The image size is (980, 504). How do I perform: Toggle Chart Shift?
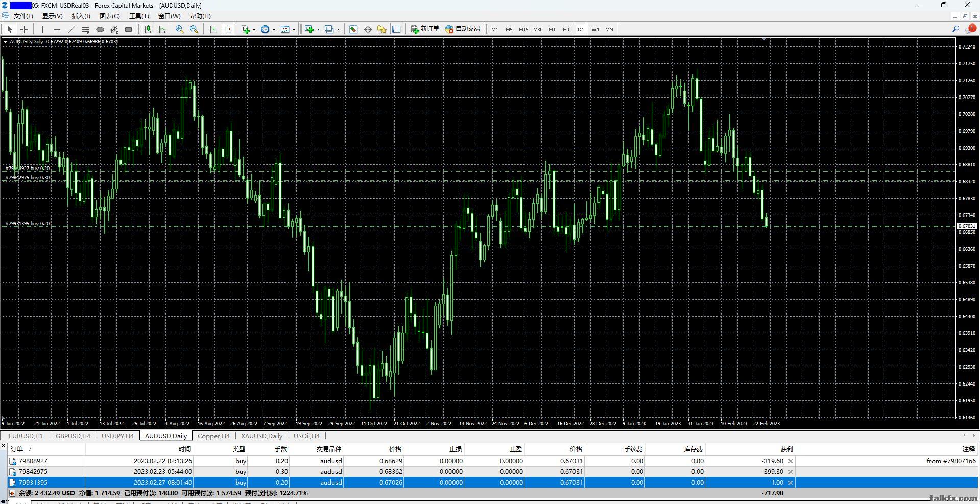227,29
